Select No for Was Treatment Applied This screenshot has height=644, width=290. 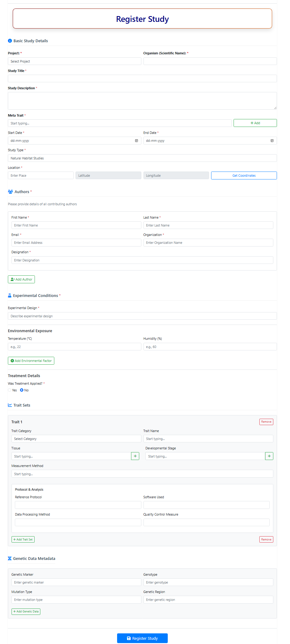(x=22, y=390)
